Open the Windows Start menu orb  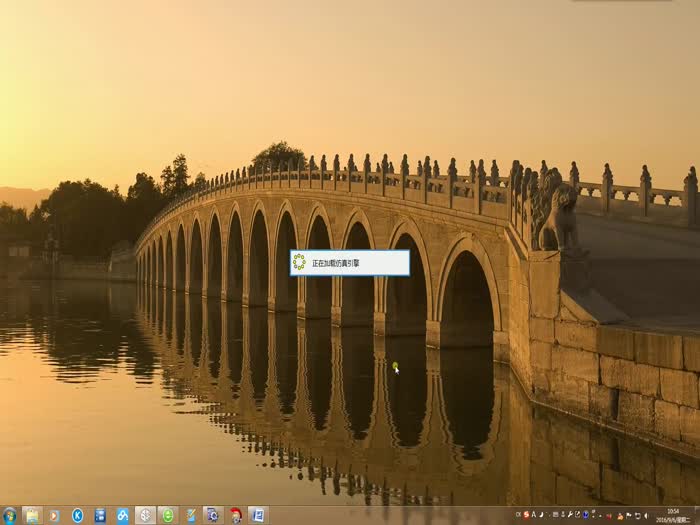[x=9, y=515]
